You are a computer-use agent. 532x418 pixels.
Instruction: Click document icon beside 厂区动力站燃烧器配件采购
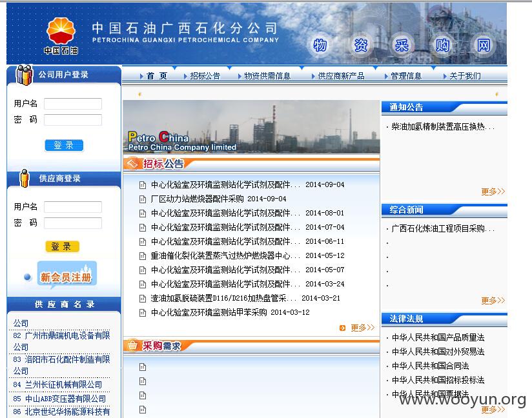[143, 199]
